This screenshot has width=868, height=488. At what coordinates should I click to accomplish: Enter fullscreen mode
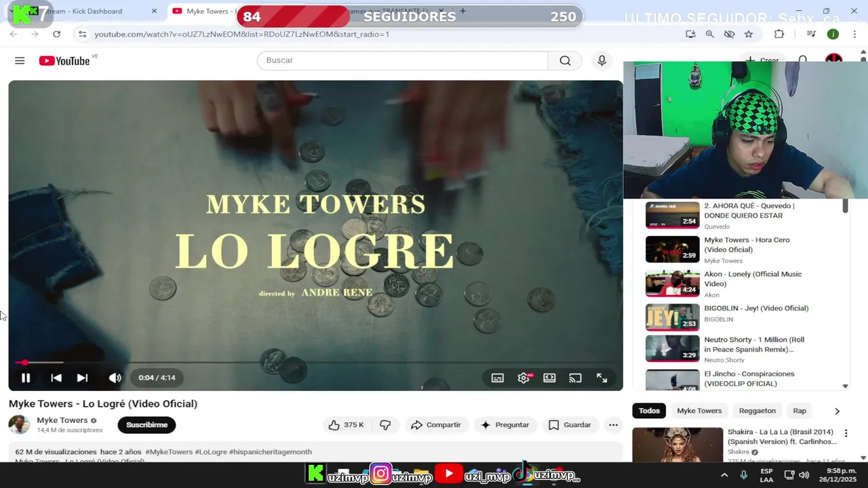click(601, 378)
